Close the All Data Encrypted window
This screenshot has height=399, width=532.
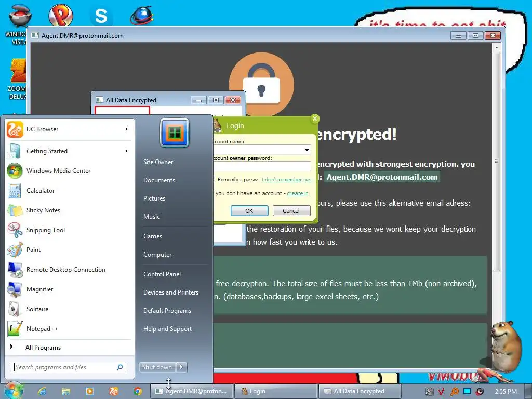[x=233, y=100]
